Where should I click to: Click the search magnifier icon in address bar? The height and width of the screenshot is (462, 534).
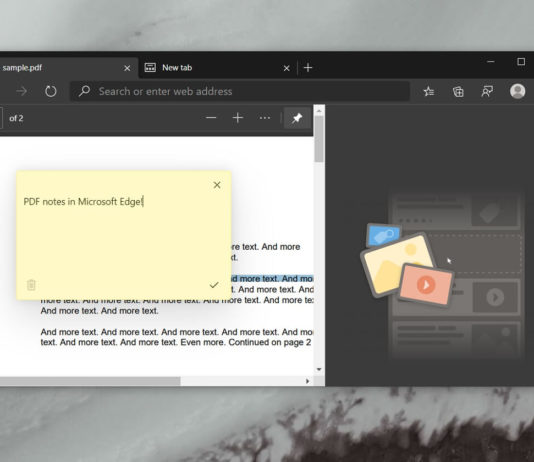pyautogui.click(x=84, y=91)
